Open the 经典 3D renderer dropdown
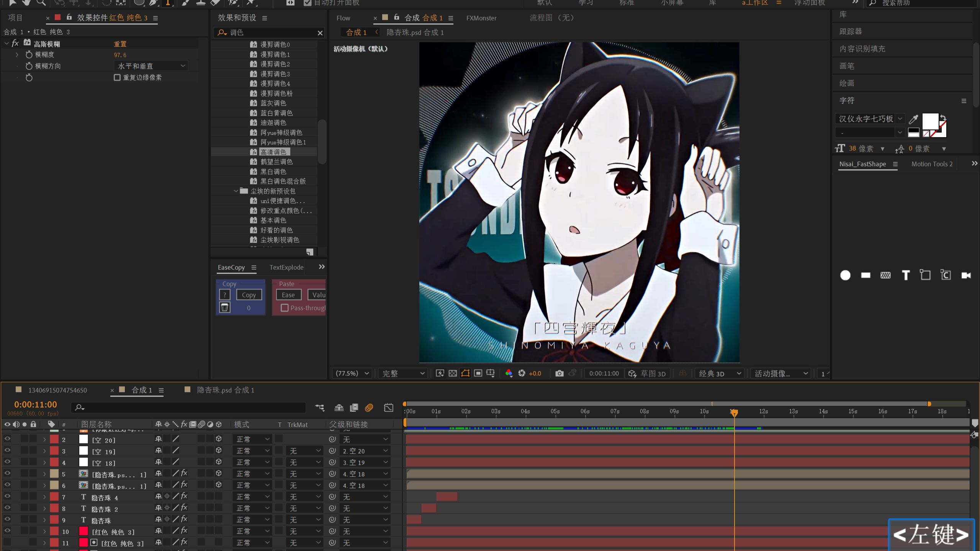The height and width of the screenshot is (551, 980). pos(720,373)
